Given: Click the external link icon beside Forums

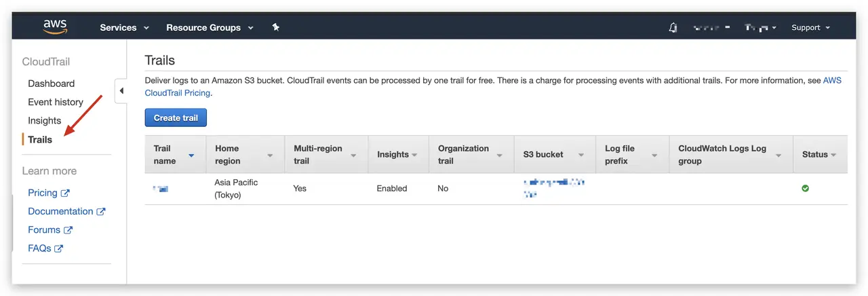Looking at the screenshot, I should 68,230.
